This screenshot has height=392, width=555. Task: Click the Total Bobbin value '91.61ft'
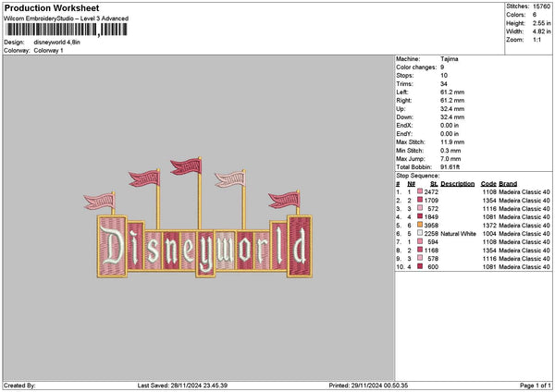click(450, 167)
